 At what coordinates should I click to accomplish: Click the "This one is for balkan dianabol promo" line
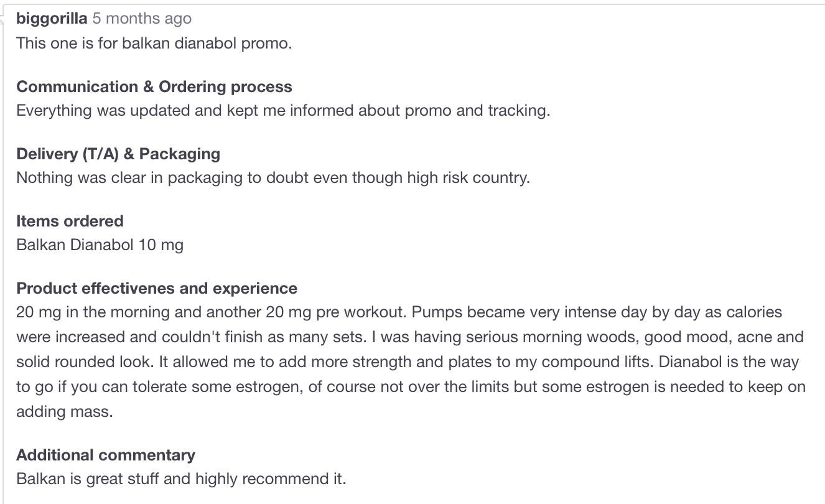pos(154,44)
